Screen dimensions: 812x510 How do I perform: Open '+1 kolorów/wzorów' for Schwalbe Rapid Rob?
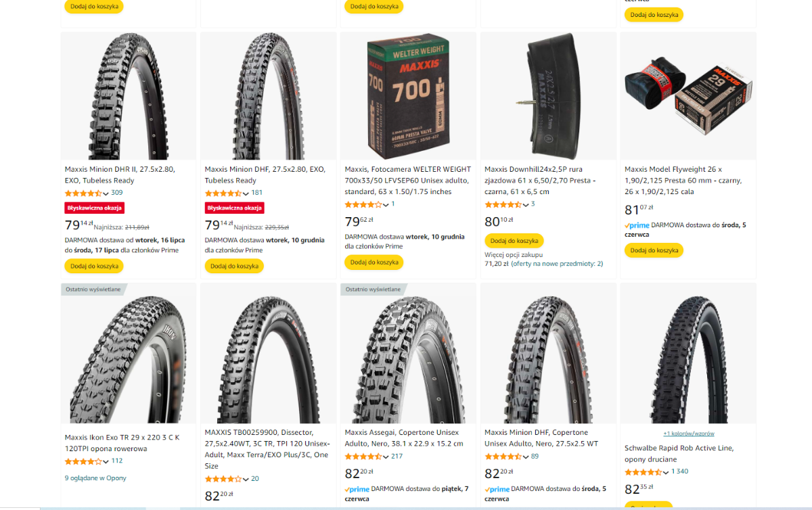688,434
